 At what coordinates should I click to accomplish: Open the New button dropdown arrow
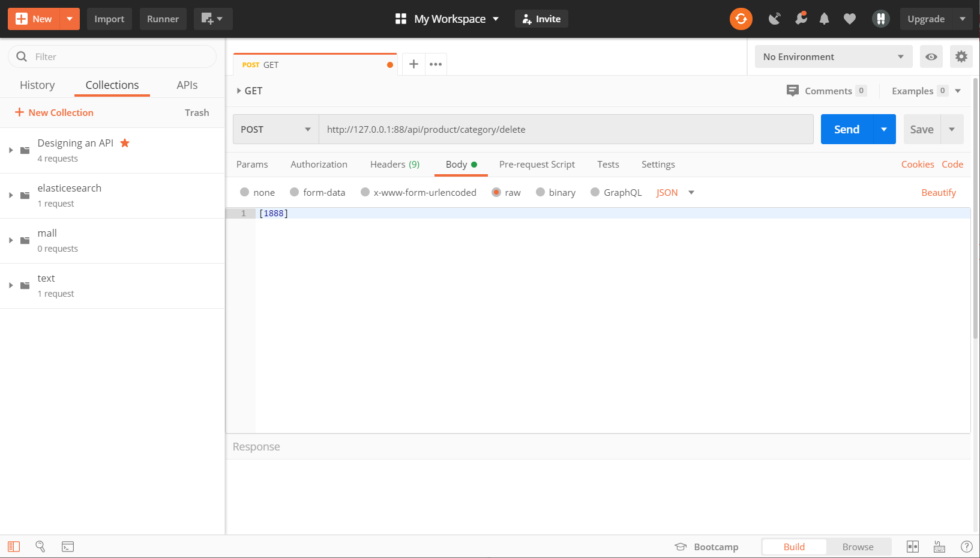[x=70, y=19]
